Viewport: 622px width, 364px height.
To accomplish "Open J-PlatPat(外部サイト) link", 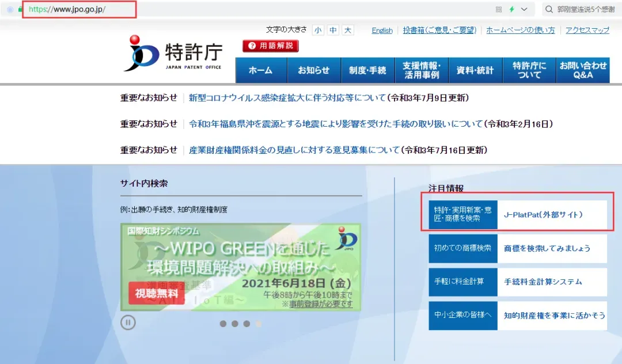I will coord(543,214).
